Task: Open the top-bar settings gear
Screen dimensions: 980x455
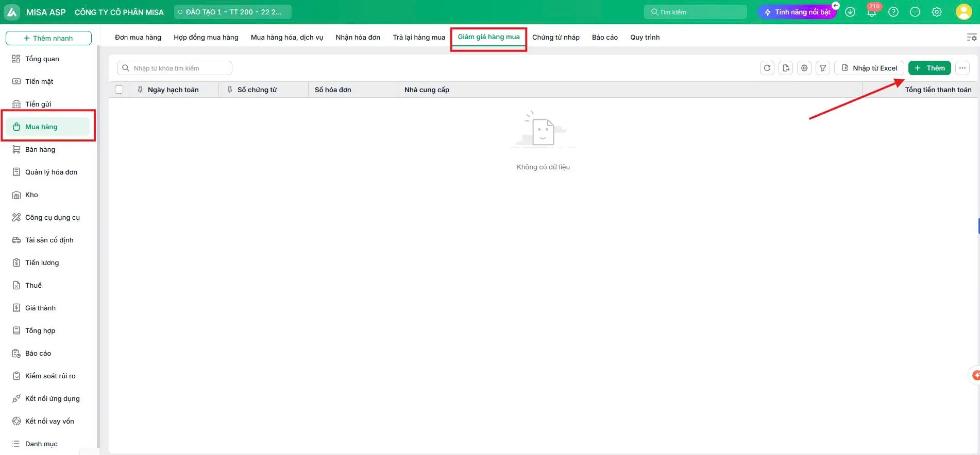Action: [937, 12]
